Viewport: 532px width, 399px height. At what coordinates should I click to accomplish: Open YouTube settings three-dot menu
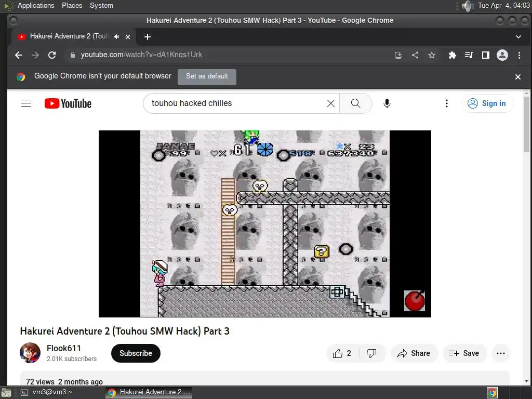click(x=446, y=103)
